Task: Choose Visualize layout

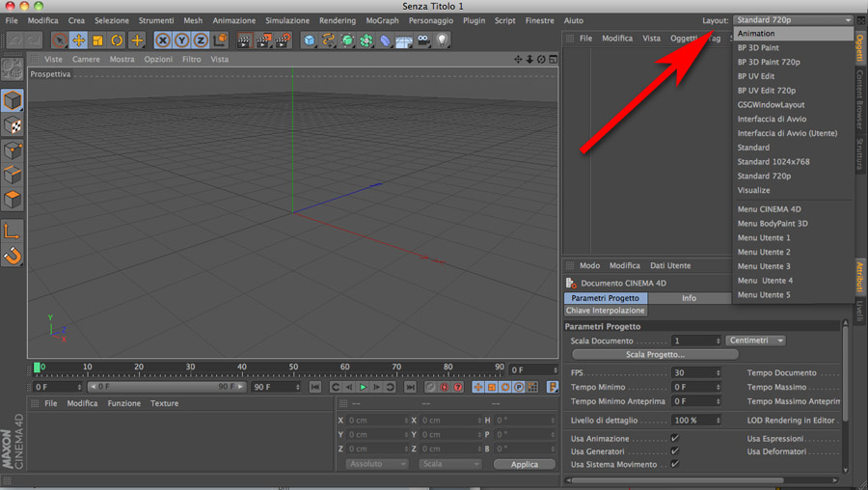Action: 753,190
